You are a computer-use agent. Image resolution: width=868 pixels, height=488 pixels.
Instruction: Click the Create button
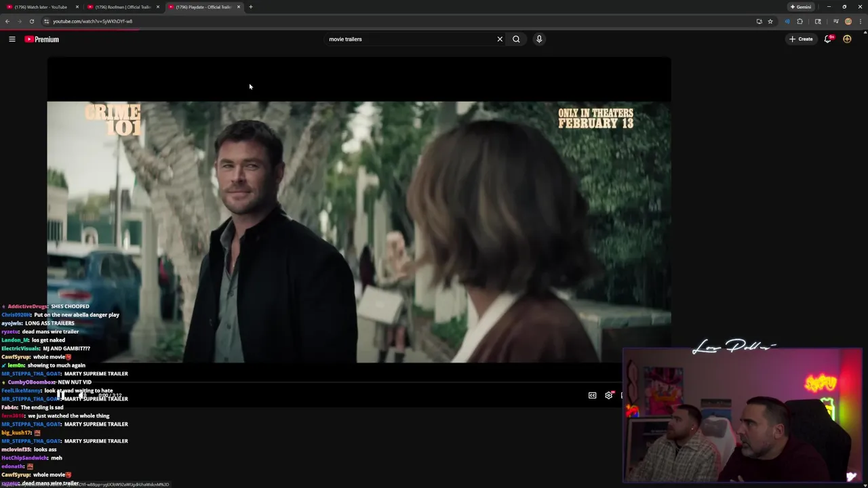tap(801, 39)
